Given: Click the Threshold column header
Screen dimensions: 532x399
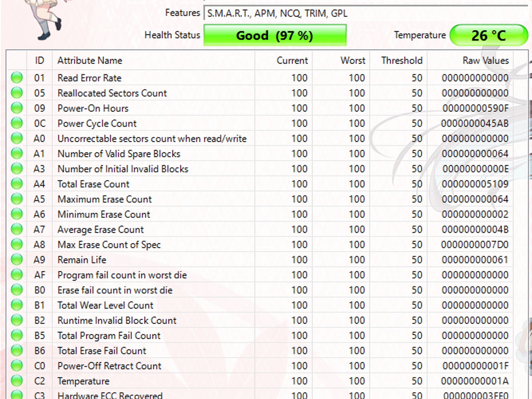Looking at the screenshot, I should [x=398, y=61].
